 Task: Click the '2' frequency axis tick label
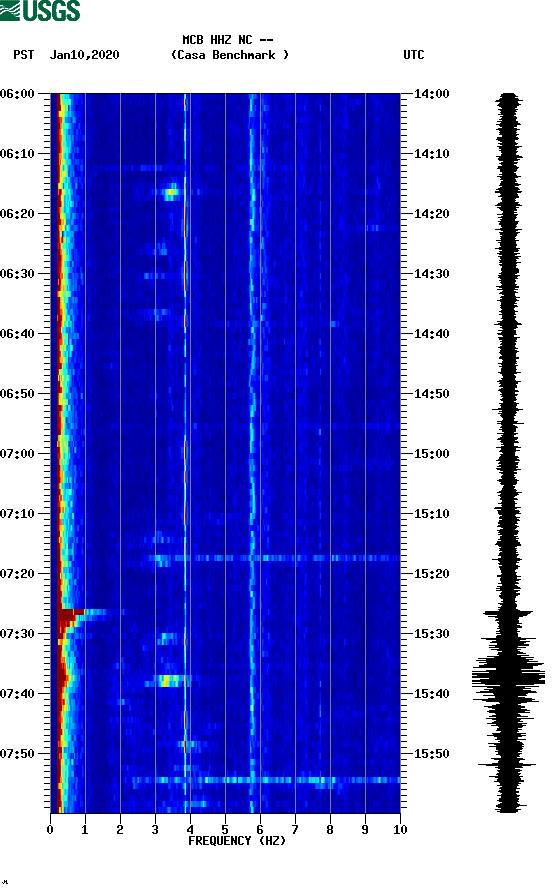pos(120,829)
